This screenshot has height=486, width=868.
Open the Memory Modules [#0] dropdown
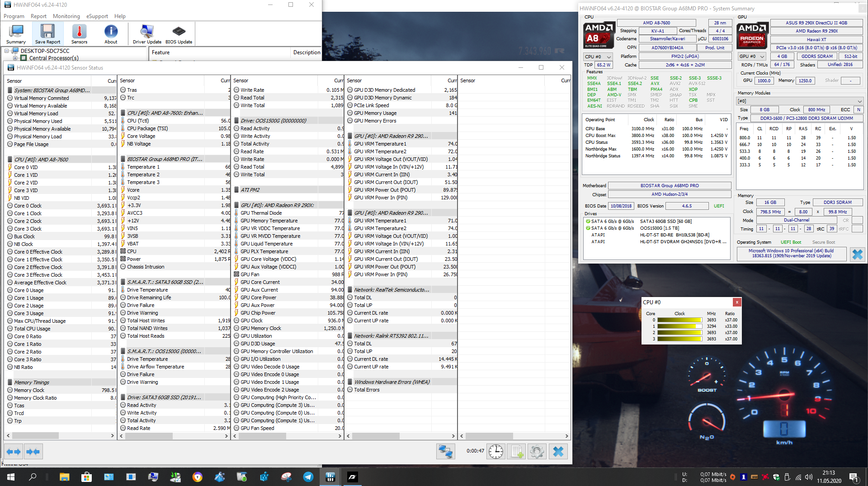[x=800, y=101]
